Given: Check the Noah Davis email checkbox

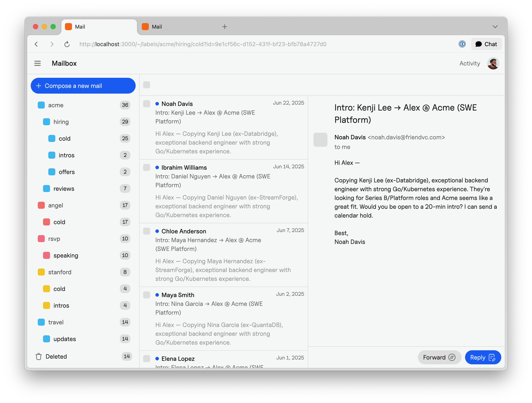Looking at the screenshot, I should click(146, 104).
